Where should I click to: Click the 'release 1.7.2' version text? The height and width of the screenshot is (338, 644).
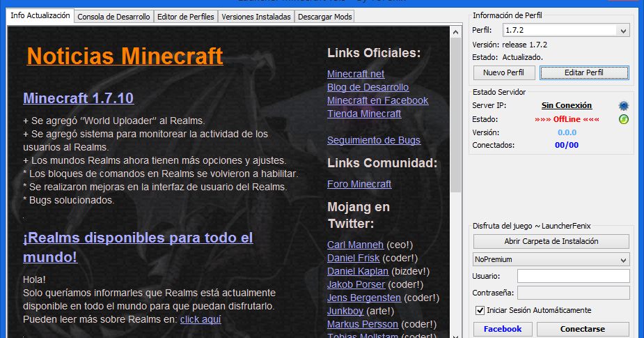click(x=524, y=45)
